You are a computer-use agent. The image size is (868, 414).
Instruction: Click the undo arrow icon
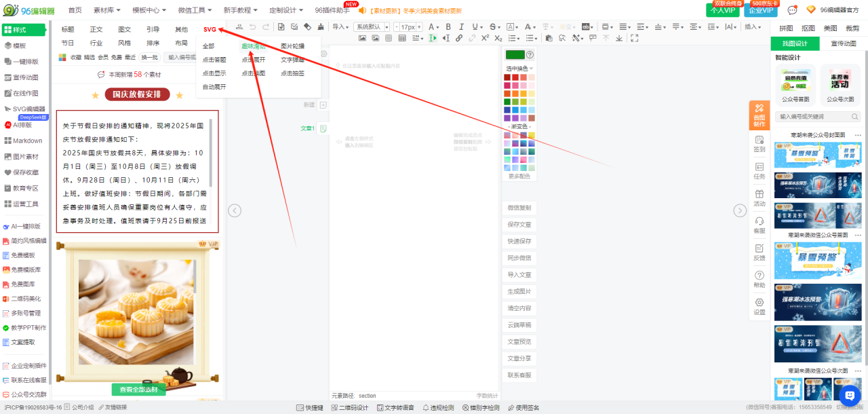tap(252, 27)
